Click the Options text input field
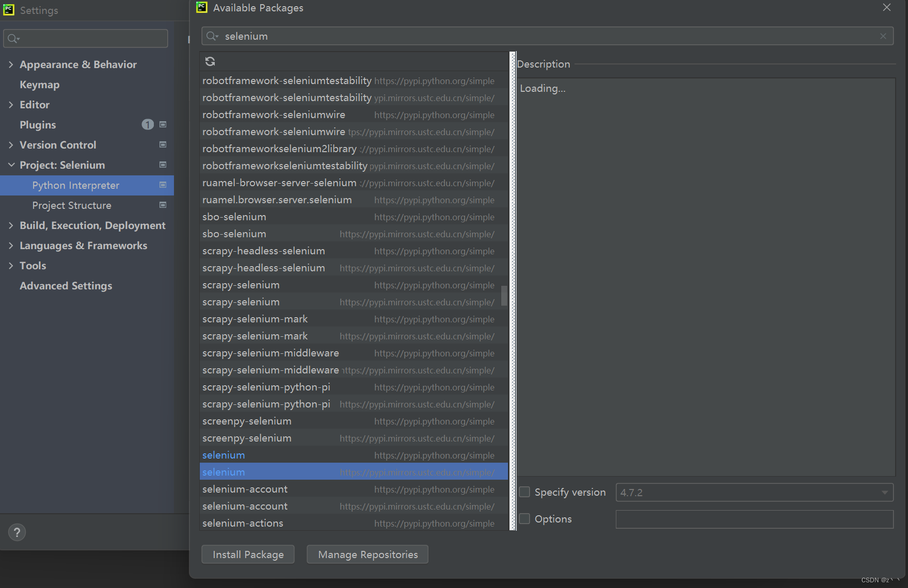 (755, 519)
